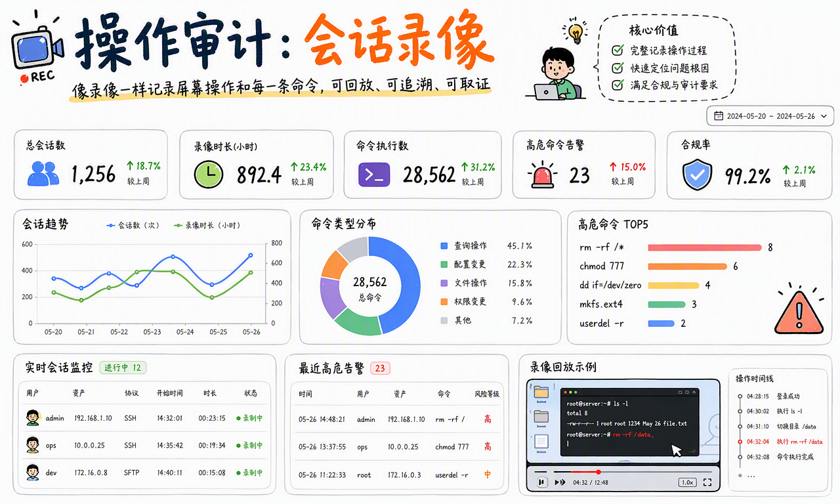
Task: Click 录制中 status in the admin session row
Action: tap(249, 418)
